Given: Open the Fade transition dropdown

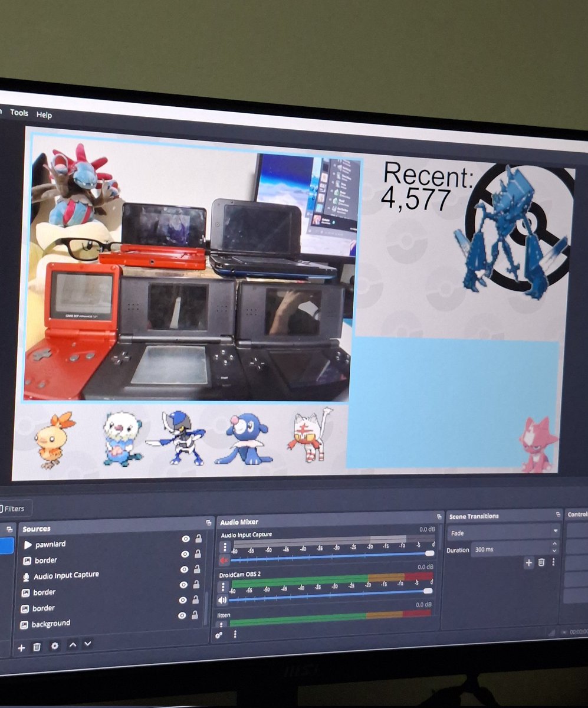Looking at the screenshot, I should point(504,532).
